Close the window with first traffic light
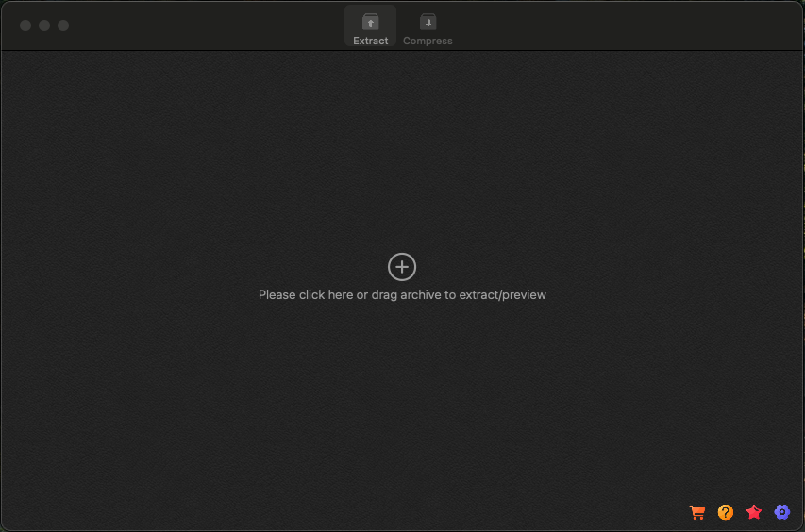This screenshot has width=805, height=532. tap(25, 25)
